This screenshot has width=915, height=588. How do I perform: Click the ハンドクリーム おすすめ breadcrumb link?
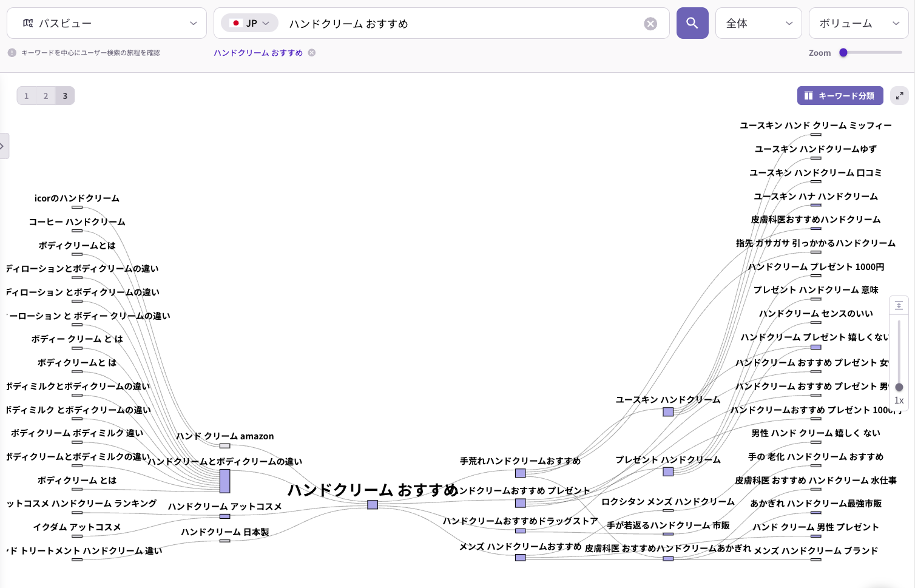click(258, 53)
